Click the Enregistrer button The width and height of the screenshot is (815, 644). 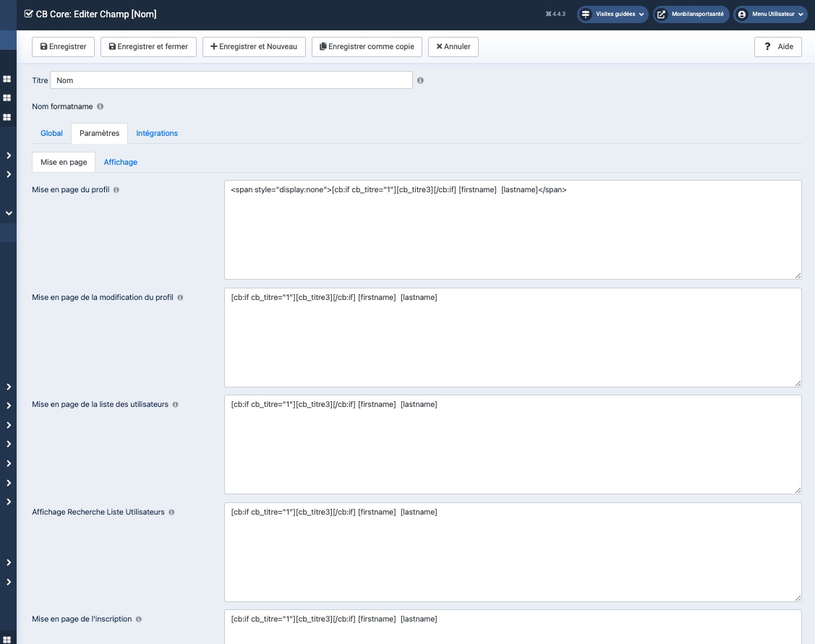63,47
